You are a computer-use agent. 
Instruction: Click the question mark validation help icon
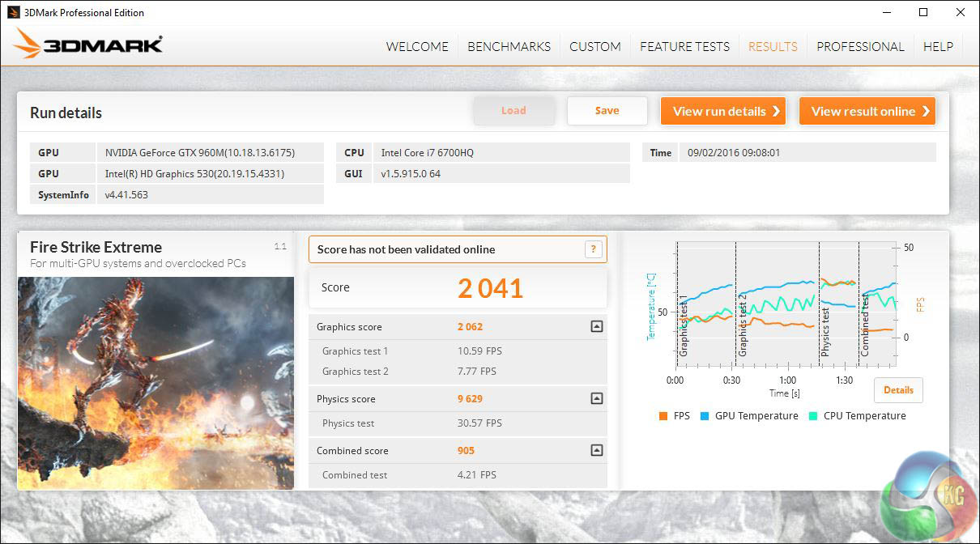pyautogui.click(x=593, y=249)
